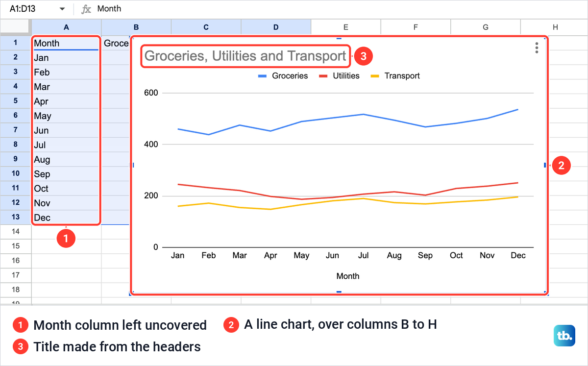Viewport: 588px width, 366px height.
Task: Click the fx function icon
Action: click(86, 9)
